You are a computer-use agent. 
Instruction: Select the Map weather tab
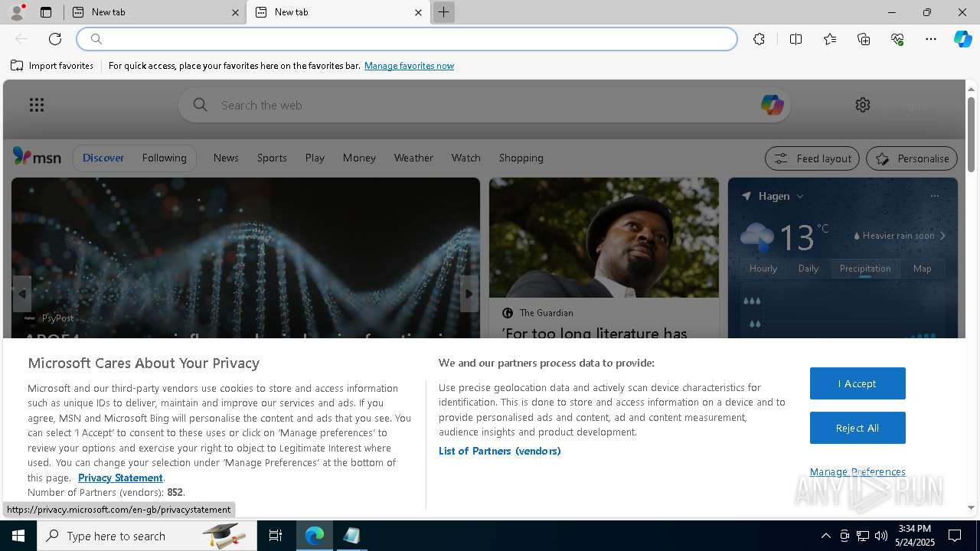pos(922,269)
